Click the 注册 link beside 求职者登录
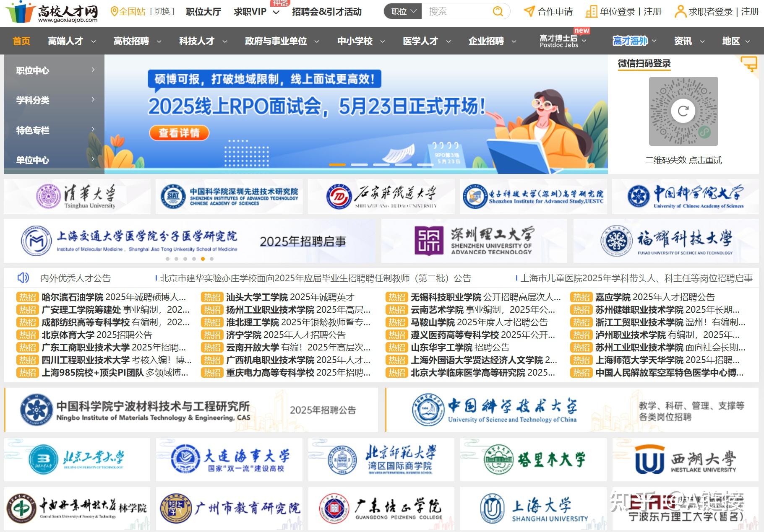 pos(750,12)
